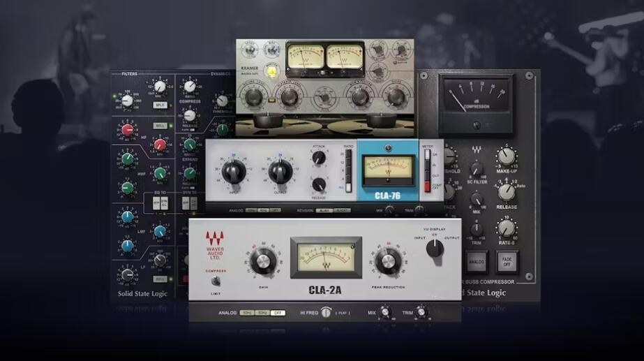Viewport: 644px width, 361px height.
Task: Set CLA-2A Analog to Off
Action: (x=278, y=313)
